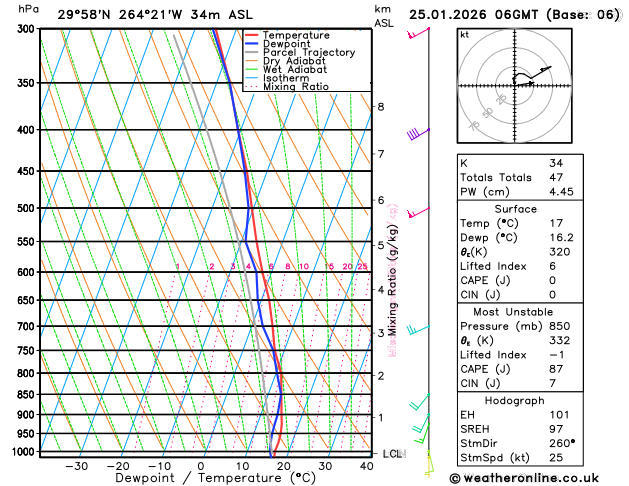629x486 pixels.
Task: Click the magenta wind barb at 300 hPa
Action: (x=418, y=33)
